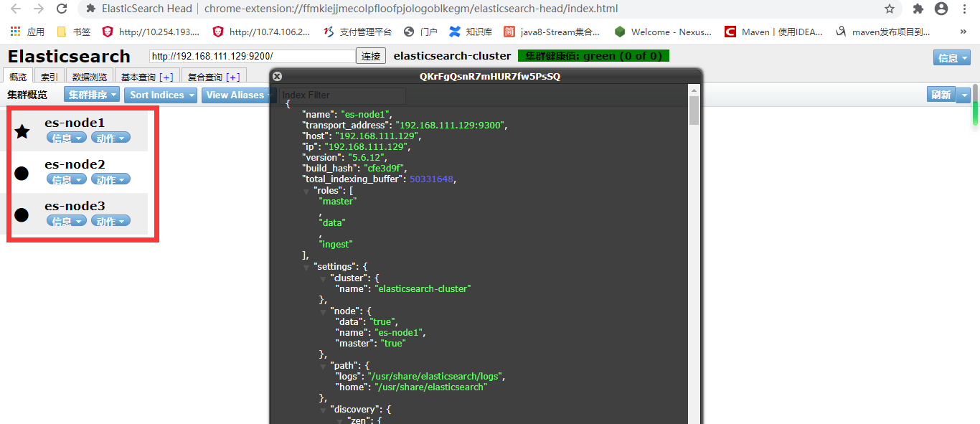Collapse the "node" object in JSON
This screenshot has width=980, height=424.
tap(323, 311)
